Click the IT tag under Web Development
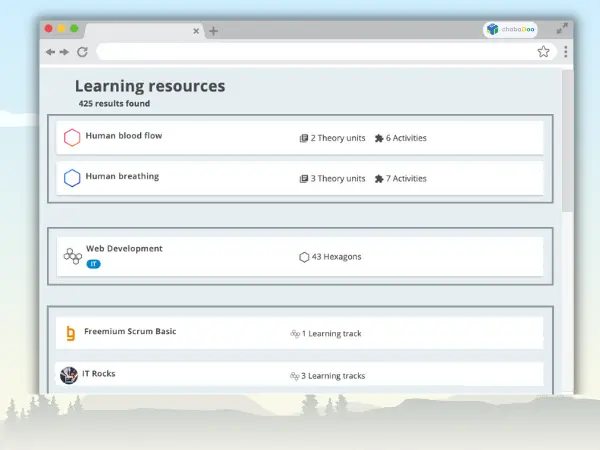 tap(93, 264)
